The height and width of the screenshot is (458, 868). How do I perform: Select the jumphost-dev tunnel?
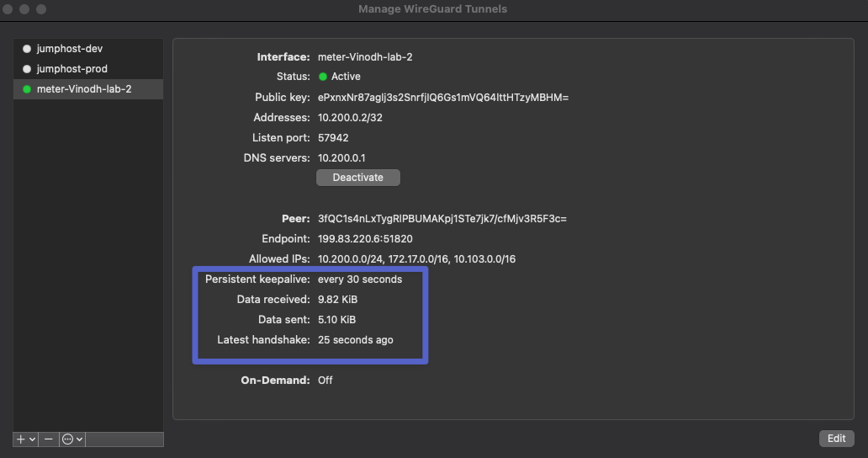(x=70, y=49)
